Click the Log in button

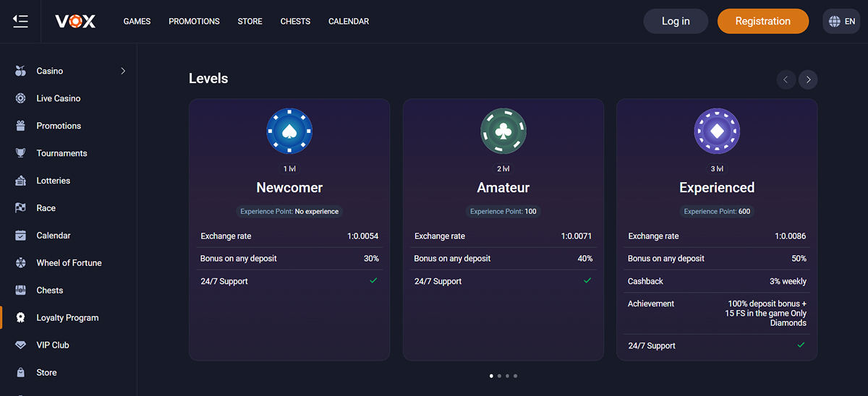pos(676,22)
